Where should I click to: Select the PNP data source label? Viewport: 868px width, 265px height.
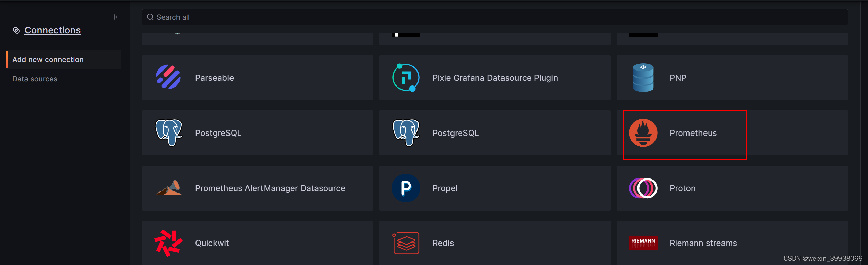[x=678, y=78]
